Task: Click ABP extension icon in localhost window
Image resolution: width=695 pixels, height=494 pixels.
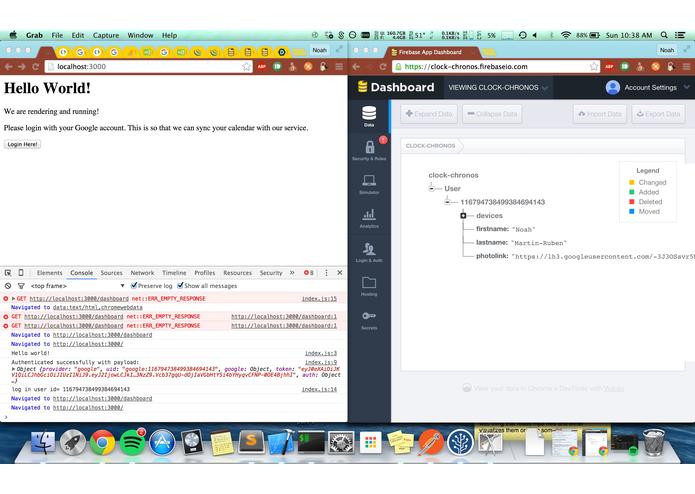Action: point(262,66)
